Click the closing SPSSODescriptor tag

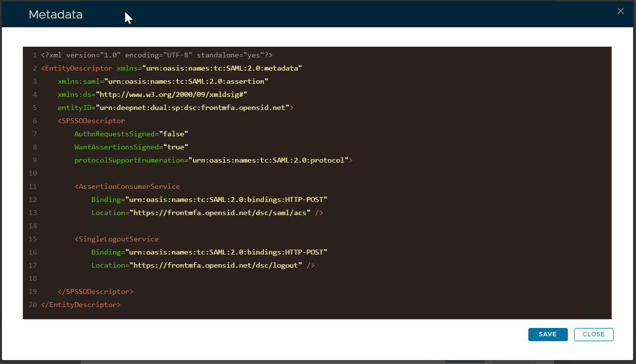[x=95, y=291]
